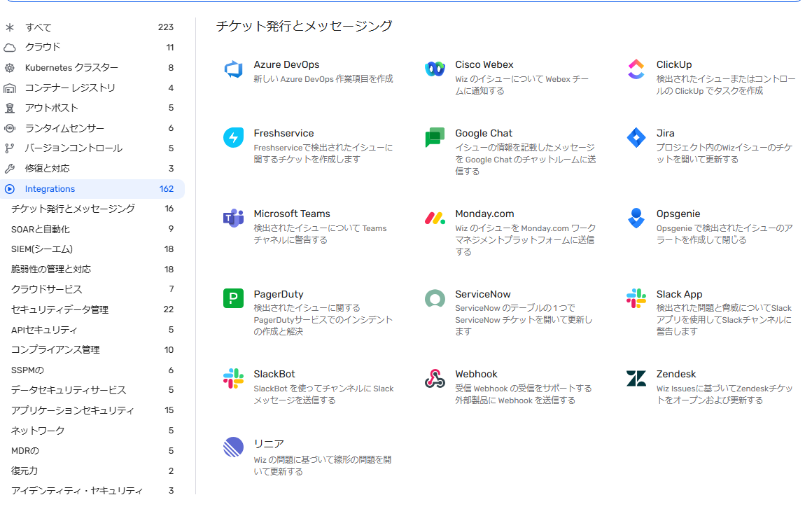Open the Slack App integration title

(679, 294)
